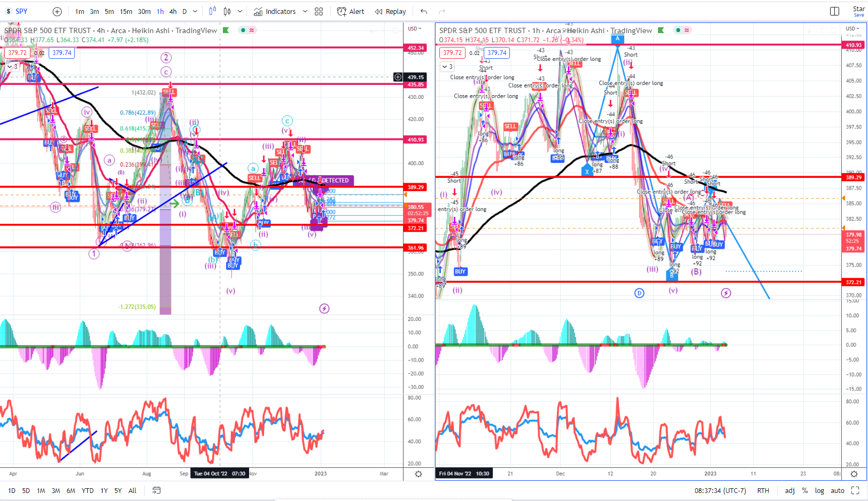868x501 pixels.
Task: Click the blue bars chart style icon
Action: pos(213,11)
